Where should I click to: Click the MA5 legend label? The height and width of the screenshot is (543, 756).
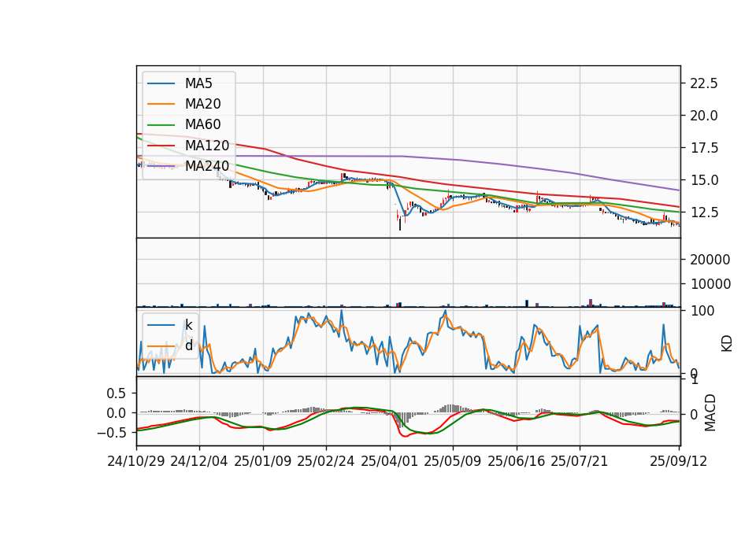click(198, 83)
